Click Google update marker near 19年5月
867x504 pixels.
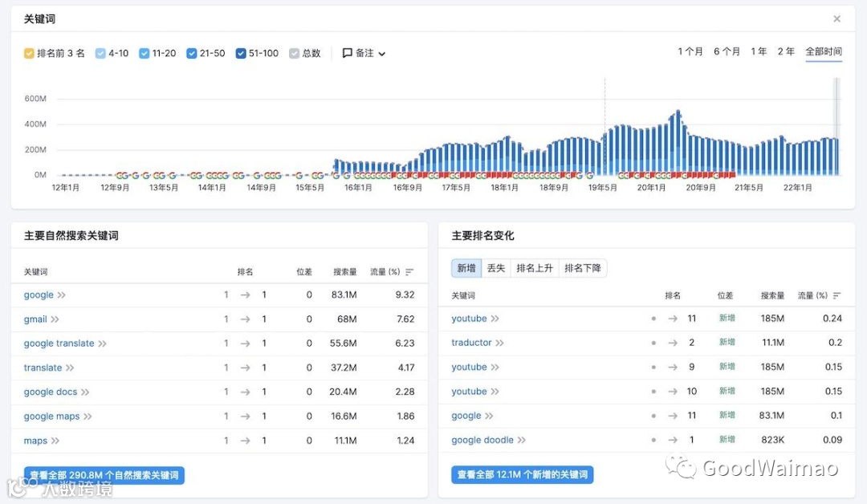(x=589, y=175)
